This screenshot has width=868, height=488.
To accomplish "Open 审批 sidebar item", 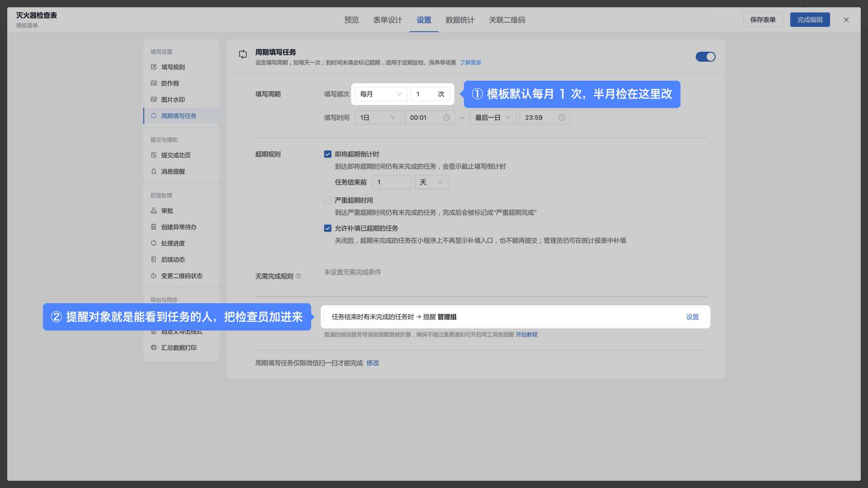I will coord(181,211).
